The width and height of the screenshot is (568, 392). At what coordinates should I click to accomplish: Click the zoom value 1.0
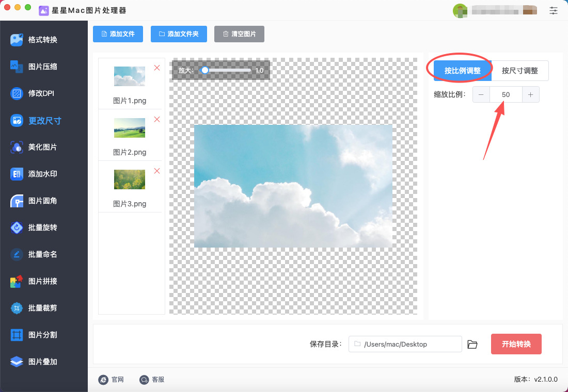259,71
